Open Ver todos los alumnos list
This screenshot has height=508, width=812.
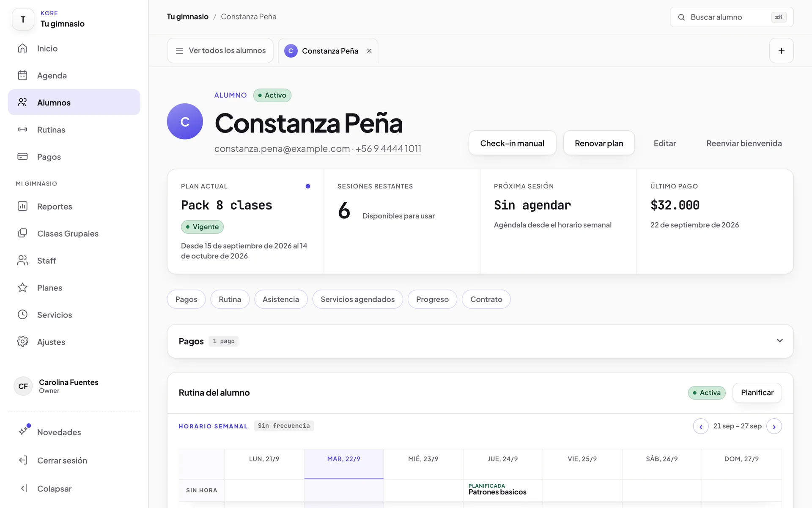pos(220,51)
